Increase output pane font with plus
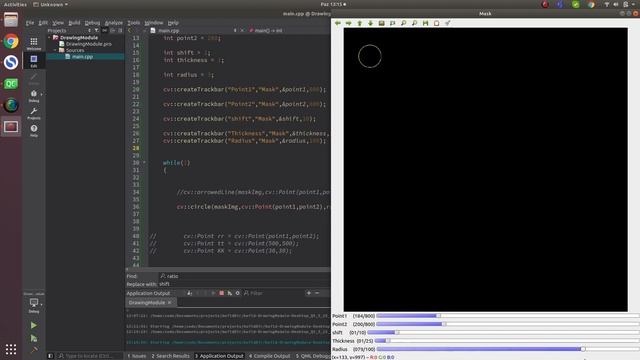 [x=309, y=293]
